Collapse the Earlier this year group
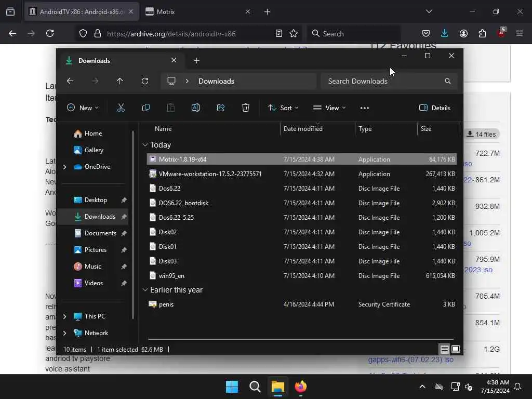Screen dimensions: 532x399 click(145, 290)
